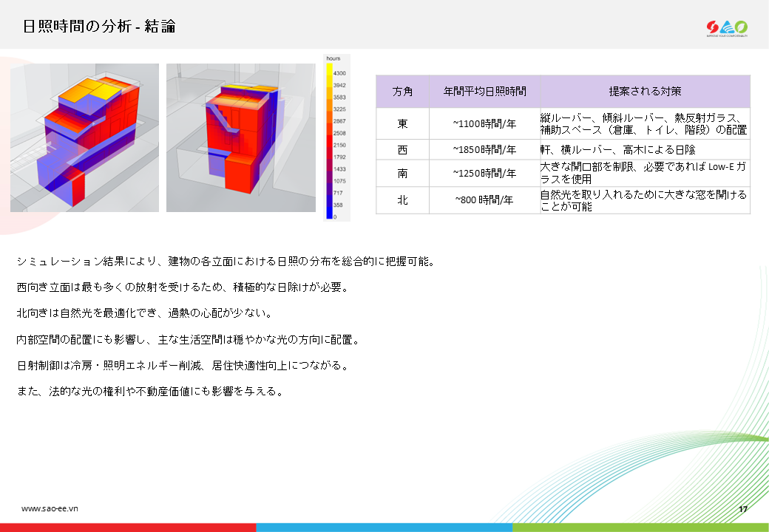Click the '~800 時間/年' cell
The height and width of the screenshot is (532, 769).
tap(484, 200)
